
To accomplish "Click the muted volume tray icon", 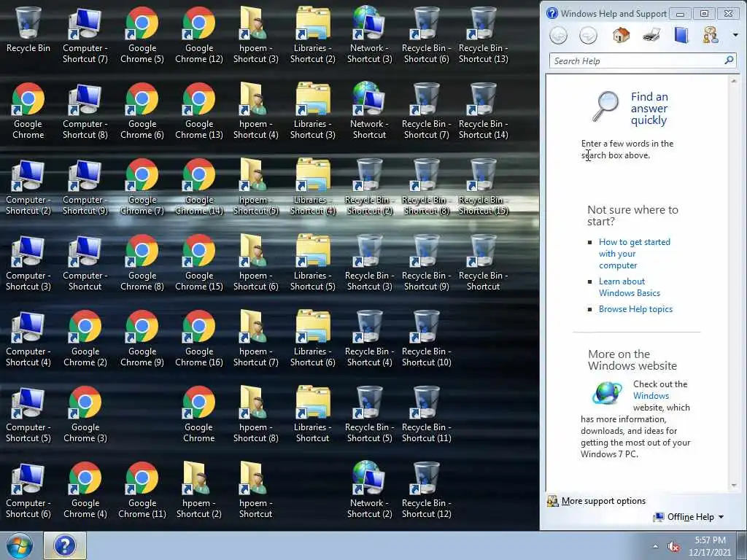I will pos(673,547).
